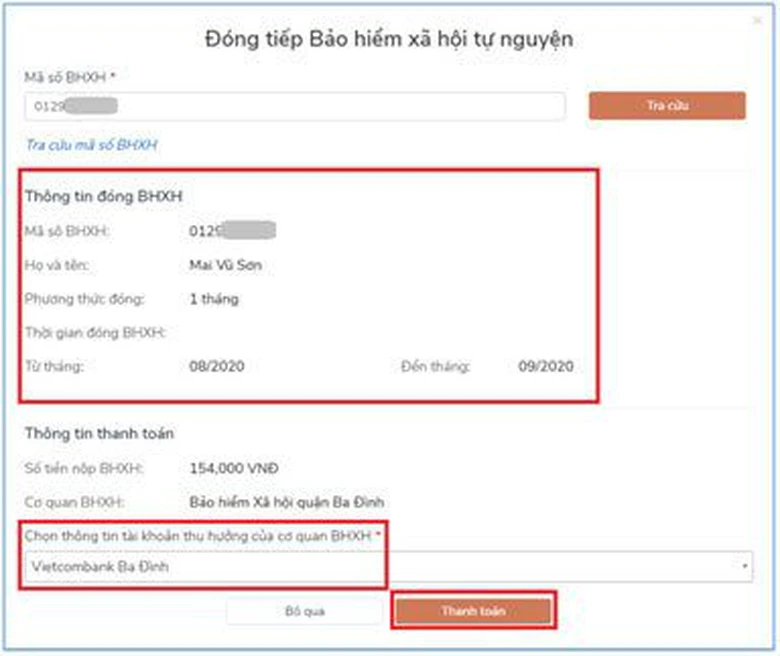
Task: Click the beneficiary dropdown arrow
Action: click(x=746, y=567)
